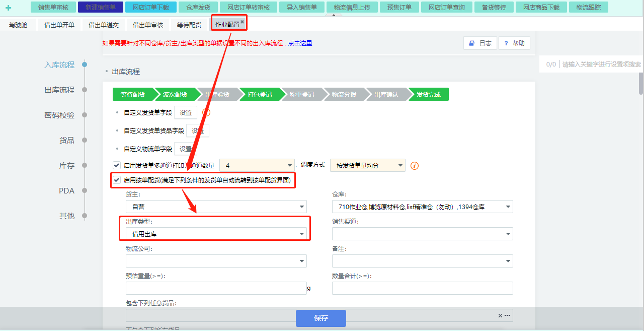Image resolution: width=644 pixels, height=331 pixels.
Task: Click the 备货等待 shortcut button
Action: pyautogui.click(x=494, y=7)
